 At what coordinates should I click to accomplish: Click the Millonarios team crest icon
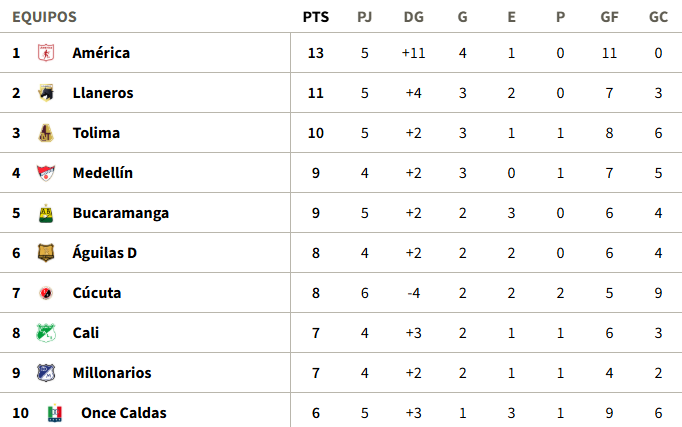[46, 373]
